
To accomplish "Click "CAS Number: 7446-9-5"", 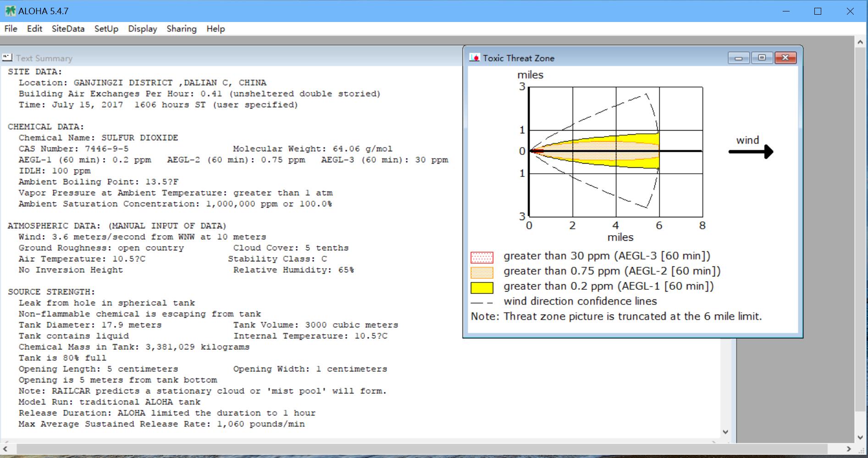I will coord(74,149).
